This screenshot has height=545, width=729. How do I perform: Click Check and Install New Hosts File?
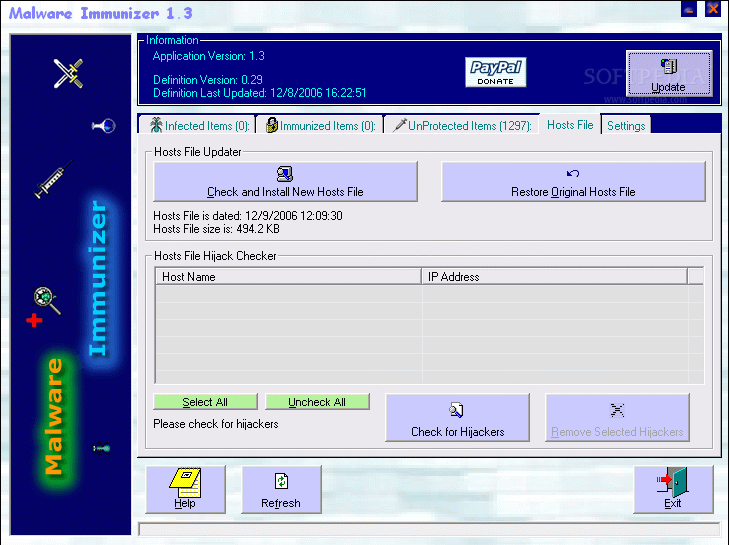(285, 181)
